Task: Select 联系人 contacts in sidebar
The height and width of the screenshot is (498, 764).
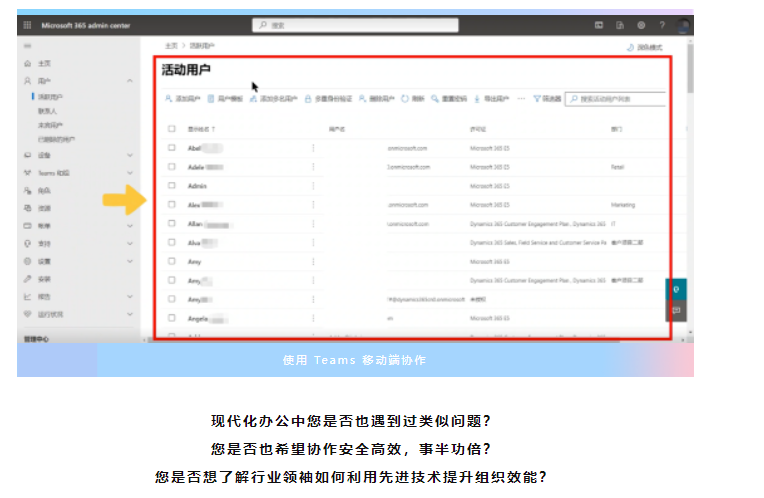Action: click(x=47, y=111)
